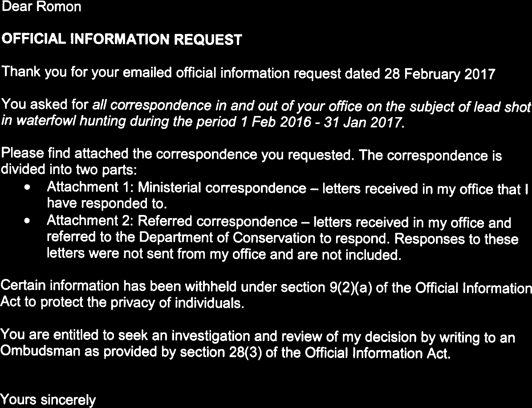Click the "Yours sincerely" closing line
The image size is (532, 408).
click(x=48, y=400)
